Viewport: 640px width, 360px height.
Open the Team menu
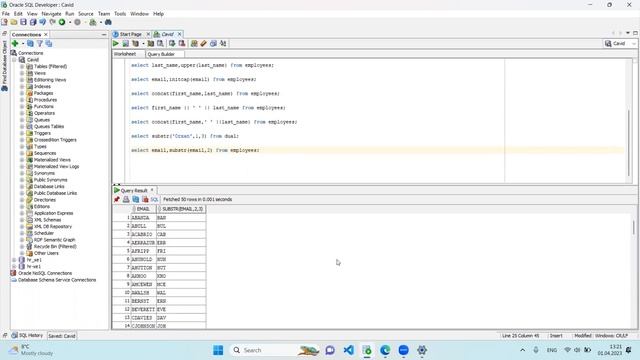(104, 13)
